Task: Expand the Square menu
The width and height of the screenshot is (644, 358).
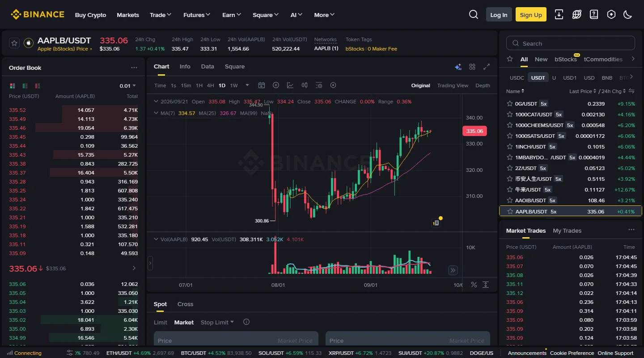Action: pos(266,15)
